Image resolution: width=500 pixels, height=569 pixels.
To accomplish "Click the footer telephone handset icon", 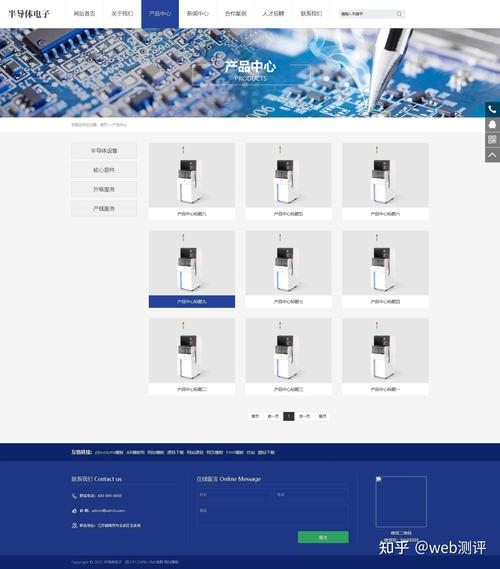I will (74, 496).
